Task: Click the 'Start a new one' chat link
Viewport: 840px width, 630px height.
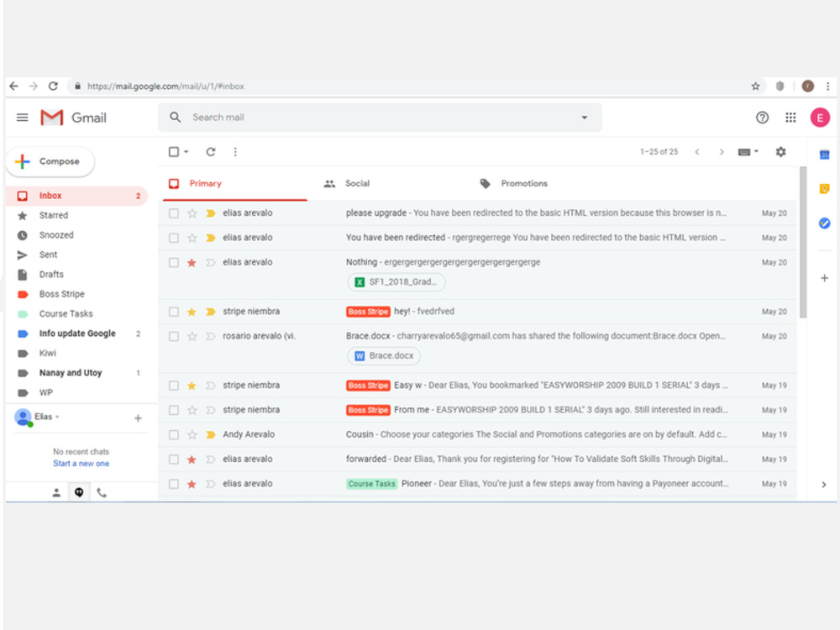Action: [x=81, y=464]
